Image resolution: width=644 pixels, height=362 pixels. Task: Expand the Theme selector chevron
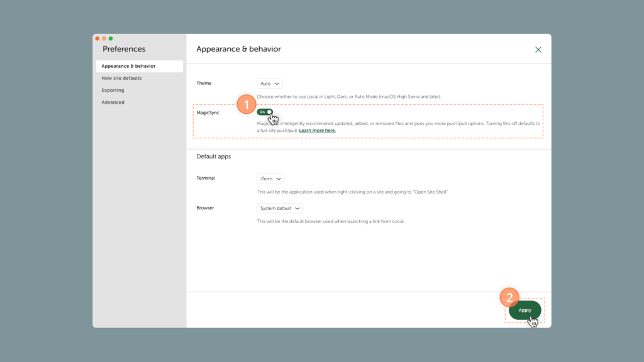(x=277, y=83)
